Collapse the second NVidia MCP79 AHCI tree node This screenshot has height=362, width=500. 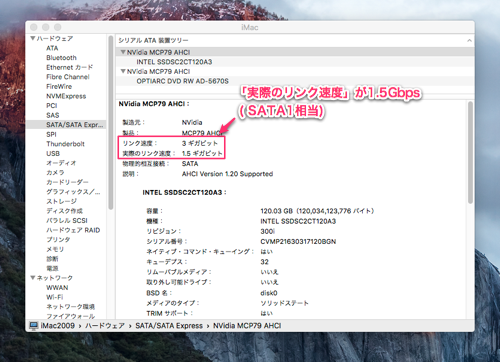123,71
